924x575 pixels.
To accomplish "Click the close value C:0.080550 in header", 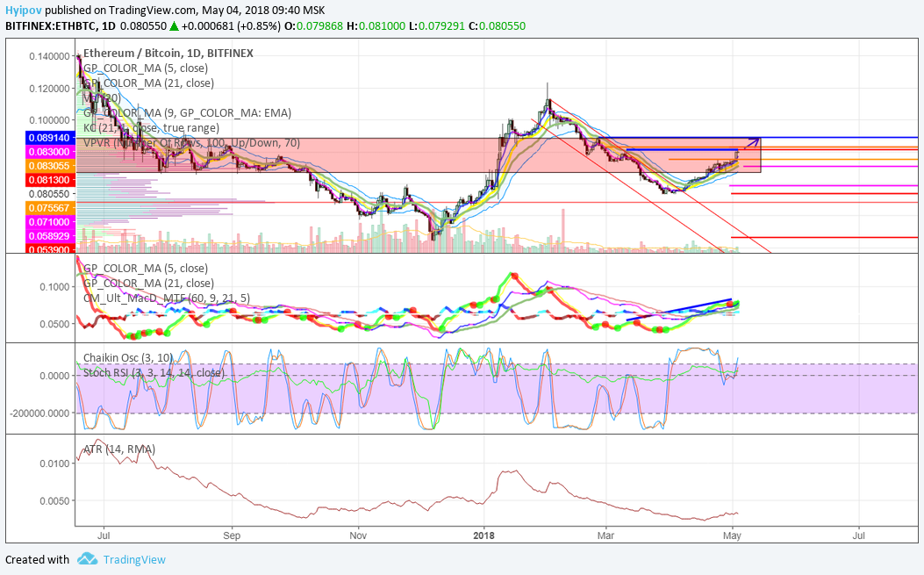I will coord(497,26).
